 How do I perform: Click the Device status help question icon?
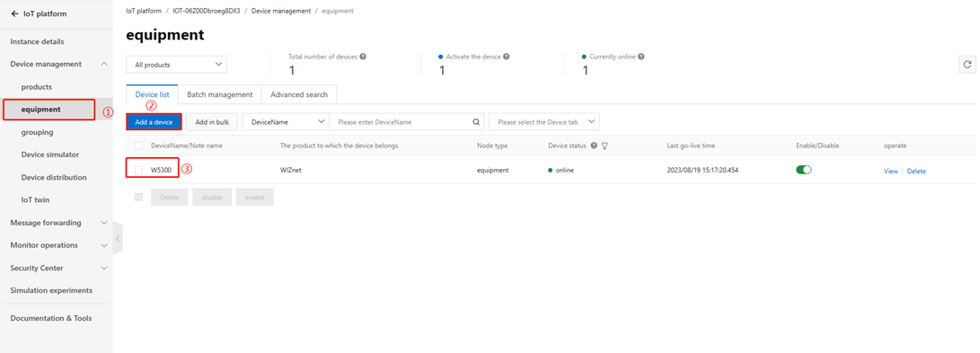pyautogui.click(x=594, y=146)
